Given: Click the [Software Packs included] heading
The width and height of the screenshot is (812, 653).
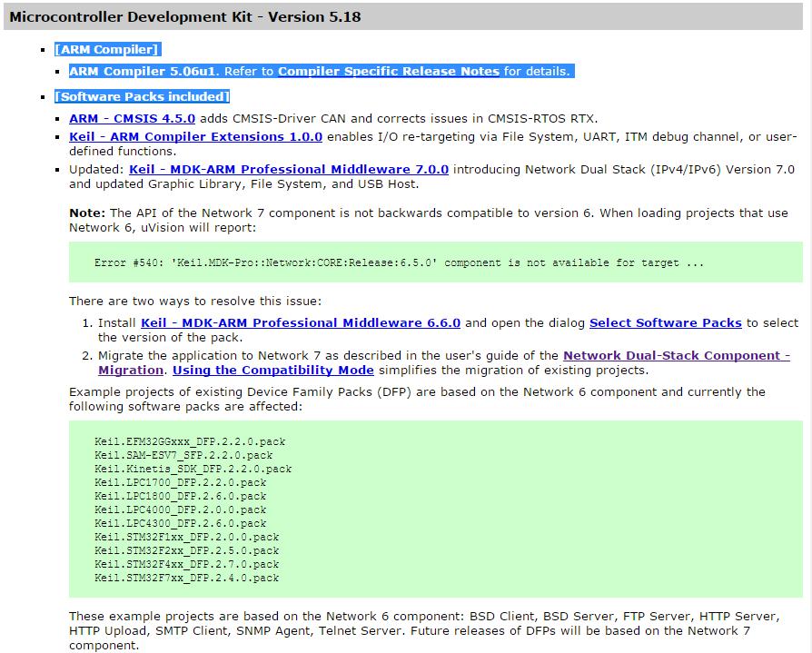Looking at the screenshot, I should (x=142, y=97).
